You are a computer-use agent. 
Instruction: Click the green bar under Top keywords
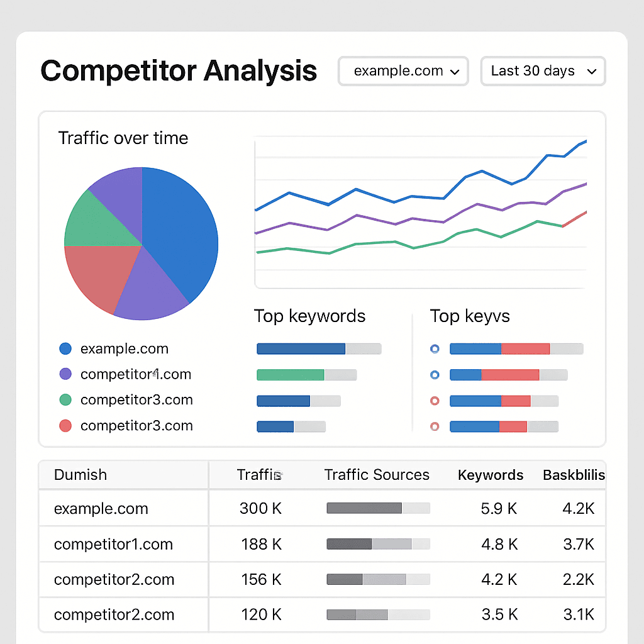click(x=290, y=375)
